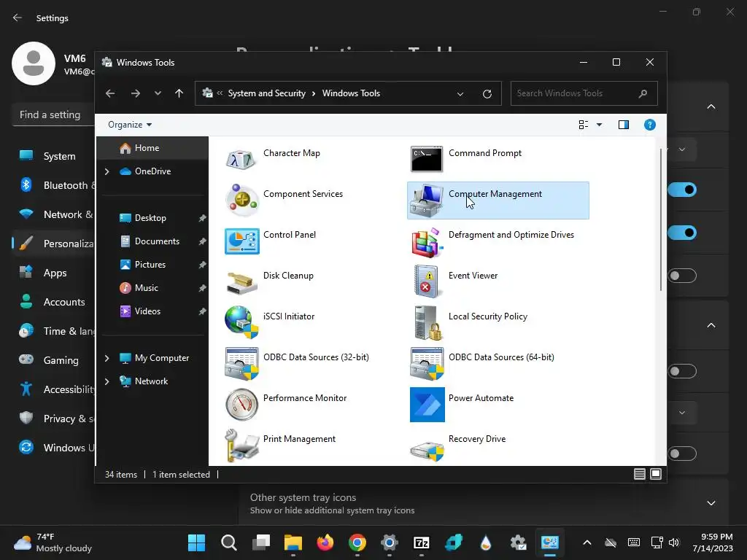Open Firefox from taskbar
Viewport: 747px width, 560px height.
325,542
